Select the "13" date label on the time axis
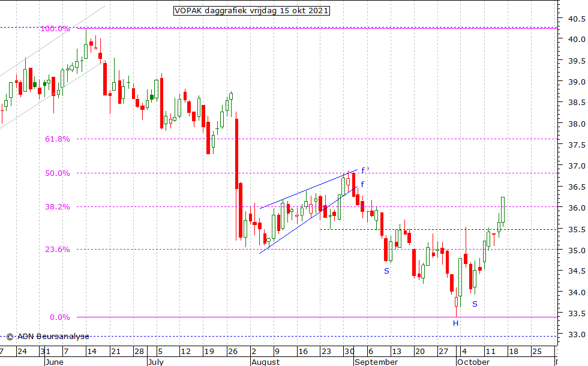588x366 pixels. coord(397,352)
